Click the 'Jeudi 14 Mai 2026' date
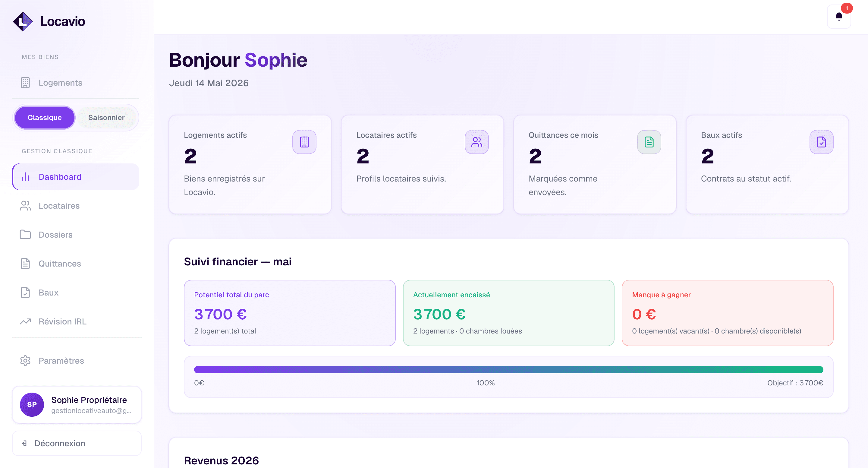 (x=209, y=83)
